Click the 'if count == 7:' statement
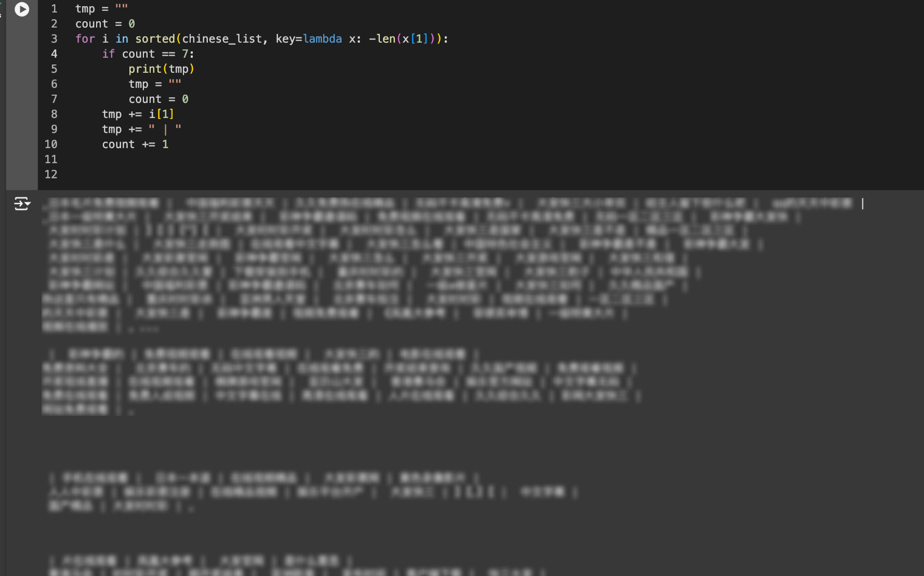This screenshot has width=924, height=576. 148,54
